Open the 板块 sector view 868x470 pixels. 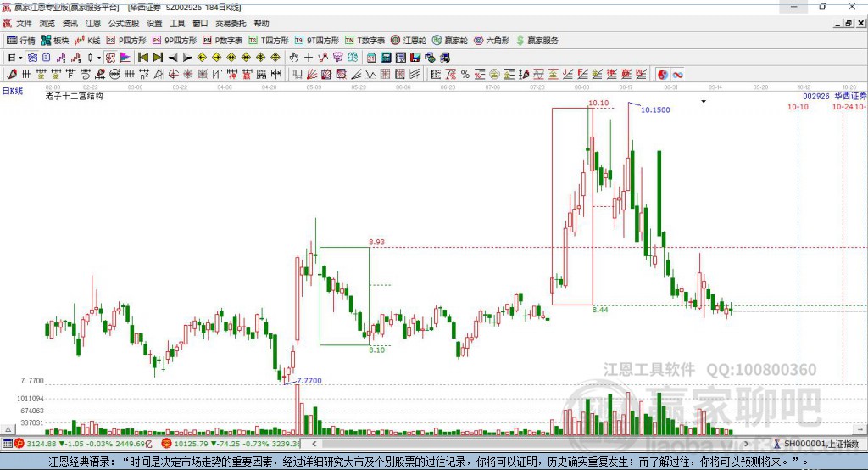[54, 41]
